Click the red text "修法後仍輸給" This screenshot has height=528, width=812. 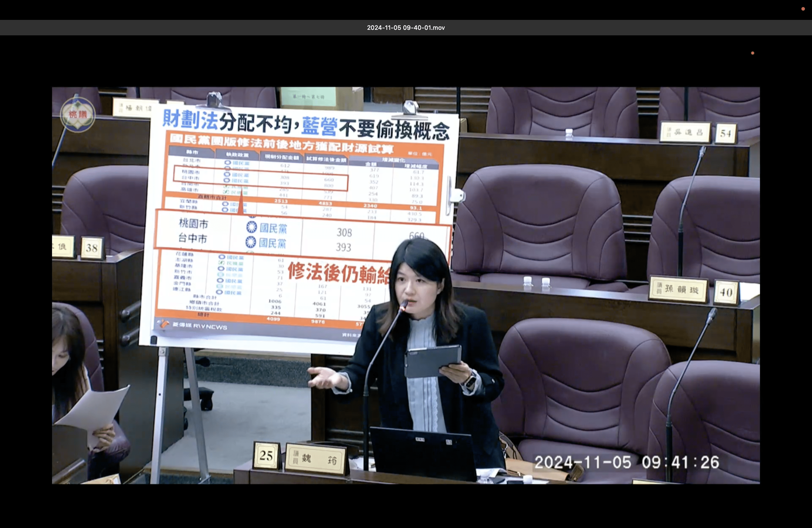[339, 273]
